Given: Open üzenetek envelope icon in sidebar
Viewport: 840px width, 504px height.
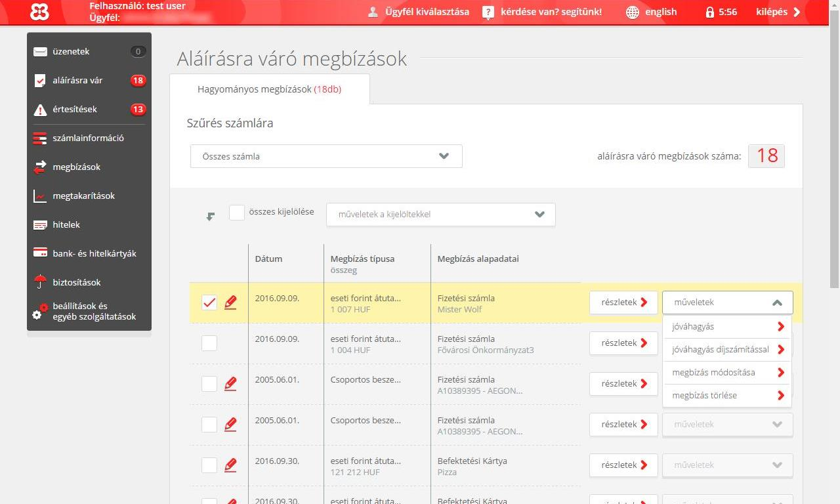Looking at the screenshot, I should click(40, 51).
